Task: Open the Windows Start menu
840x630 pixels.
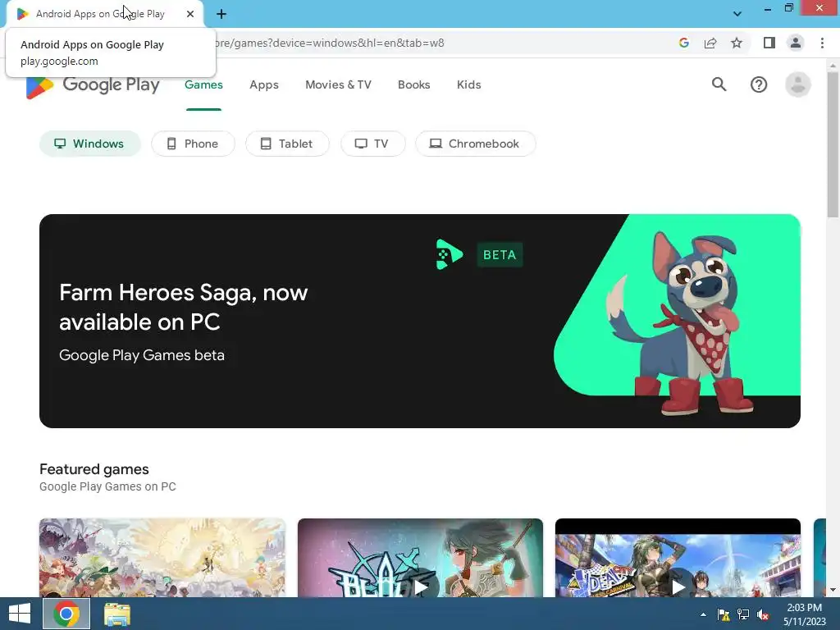Action: [x=20, y=614]
